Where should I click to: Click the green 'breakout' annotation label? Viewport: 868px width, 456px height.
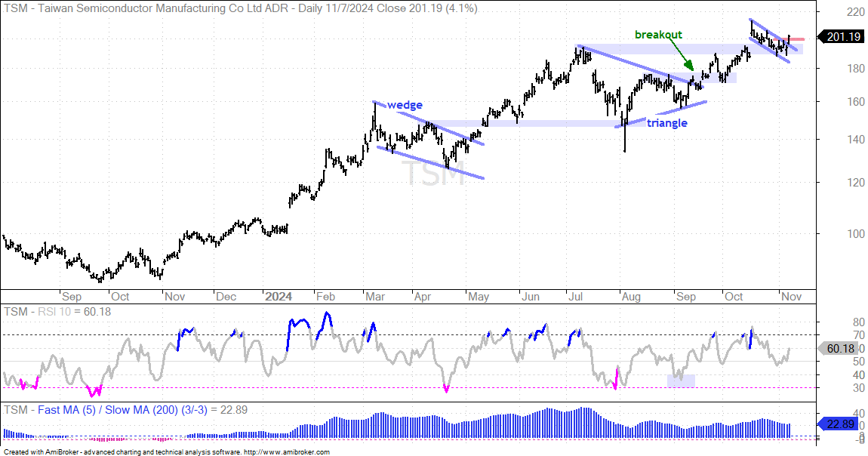[x=658, y=35]
